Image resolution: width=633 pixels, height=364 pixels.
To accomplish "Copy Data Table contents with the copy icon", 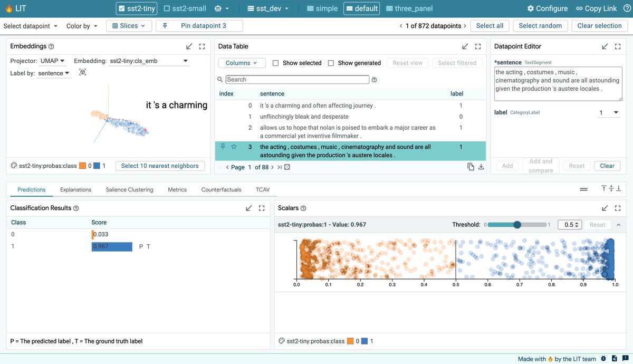I will 471,167.
